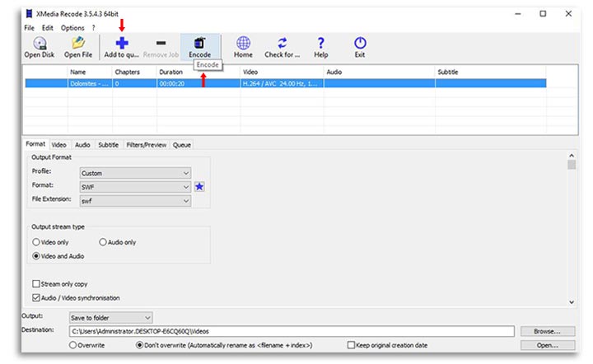This screenshot has width=593, height=364.
Task: Click the Check for updates icon
Action: click(282, 44)
